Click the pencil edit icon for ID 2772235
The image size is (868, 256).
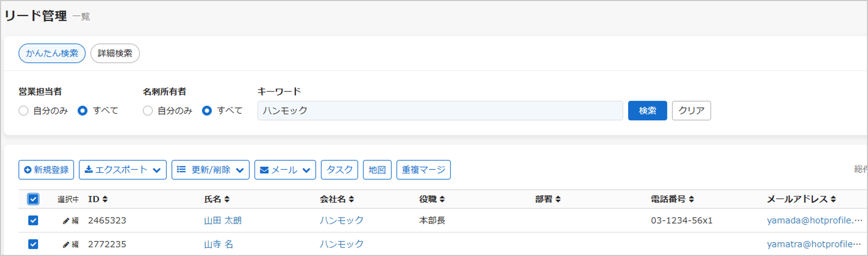[x=66, y=245]
